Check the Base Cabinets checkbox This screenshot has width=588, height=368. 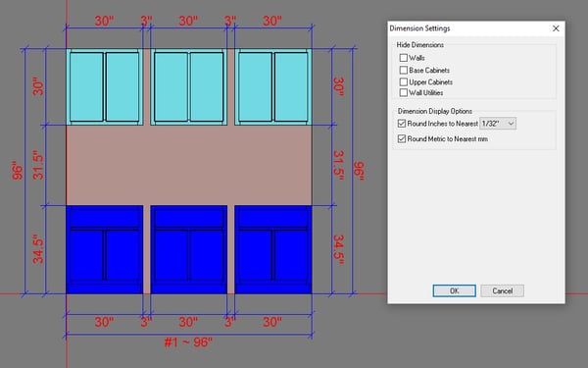tap(404, 71)
